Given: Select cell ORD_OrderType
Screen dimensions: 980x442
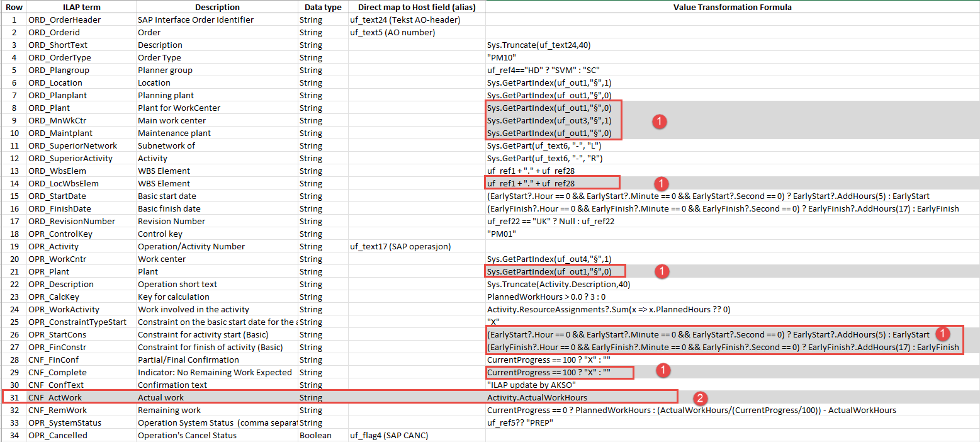Looking at the screenshot, I should point(81,57).
